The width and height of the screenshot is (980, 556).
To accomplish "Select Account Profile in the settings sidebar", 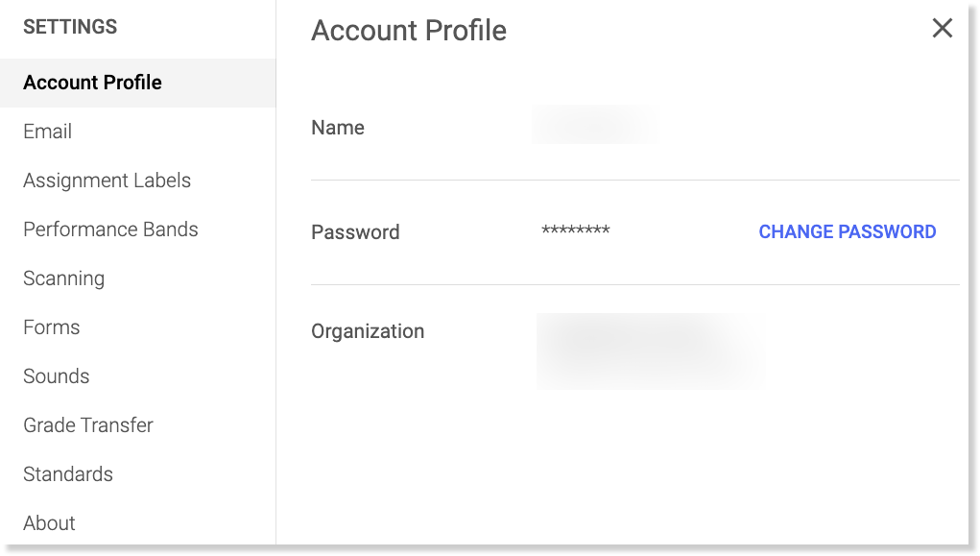I will pyautogui.click(x=93, y=83).
